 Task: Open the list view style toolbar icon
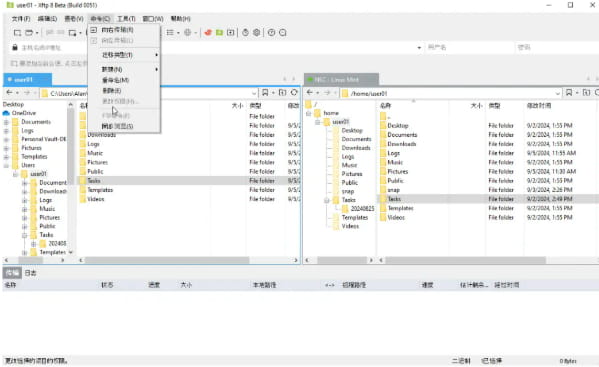click(x=170, y=33)
